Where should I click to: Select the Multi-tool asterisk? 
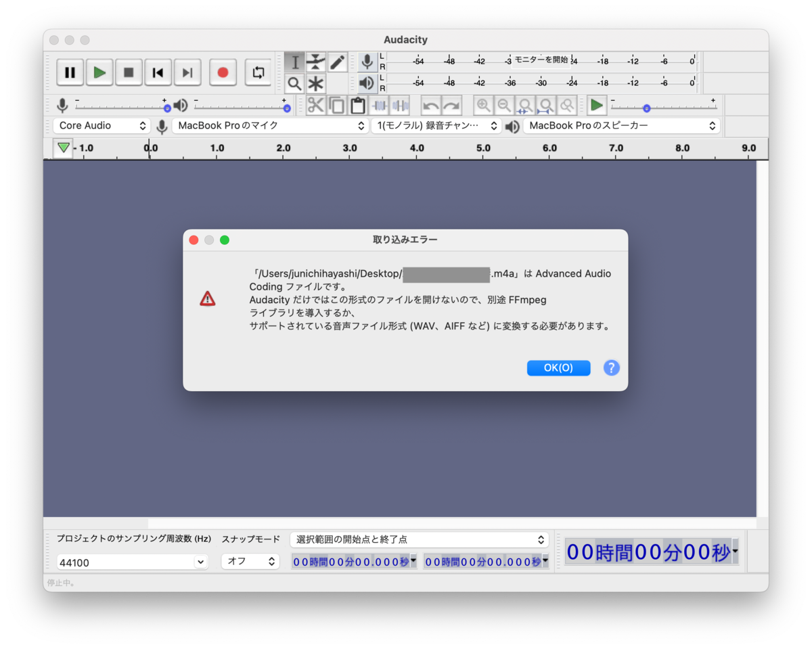[316, 84]
